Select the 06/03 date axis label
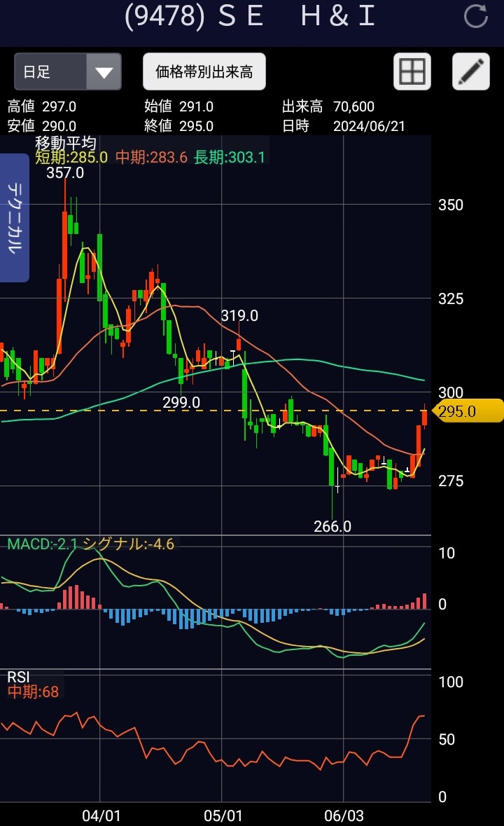The height and width of the screenshot is (826, 504). coord(344,815)
